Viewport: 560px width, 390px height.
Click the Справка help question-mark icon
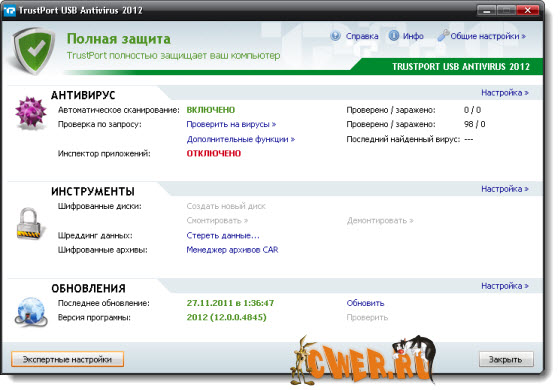(335, 36)
